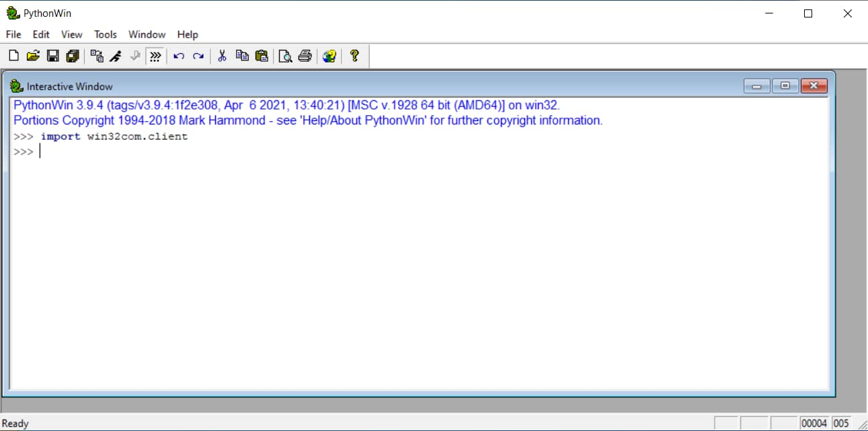The width and height of the screenshot is (868, 431).
Task: Click the Redo arrow icon
Action: (198, 56)
